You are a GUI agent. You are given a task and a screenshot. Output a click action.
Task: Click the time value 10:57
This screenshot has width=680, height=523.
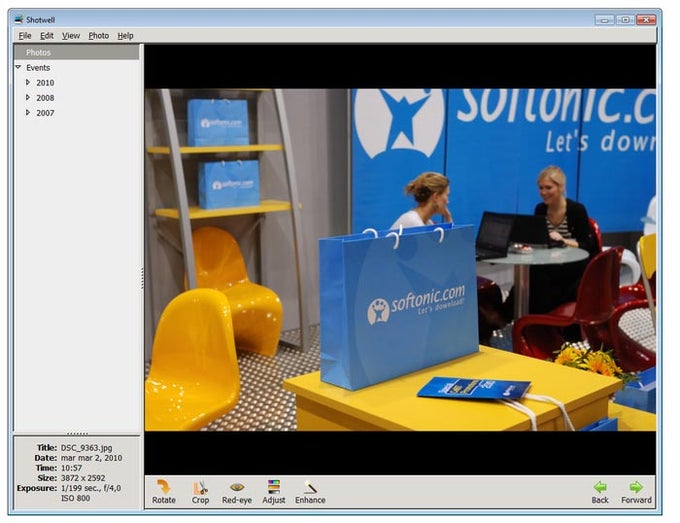pyautogui.click(x=71, y=468)
